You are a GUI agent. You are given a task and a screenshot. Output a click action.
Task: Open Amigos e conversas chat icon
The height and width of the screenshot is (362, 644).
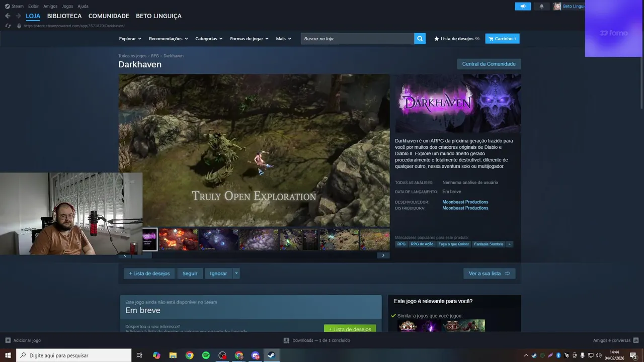pos(636,340)
